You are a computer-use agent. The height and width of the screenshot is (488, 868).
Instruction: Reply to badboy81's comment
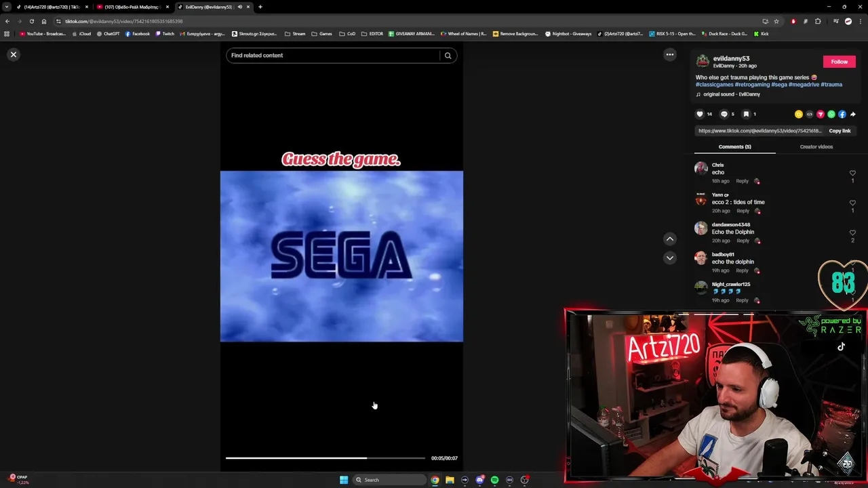click(x=743, y=270)
